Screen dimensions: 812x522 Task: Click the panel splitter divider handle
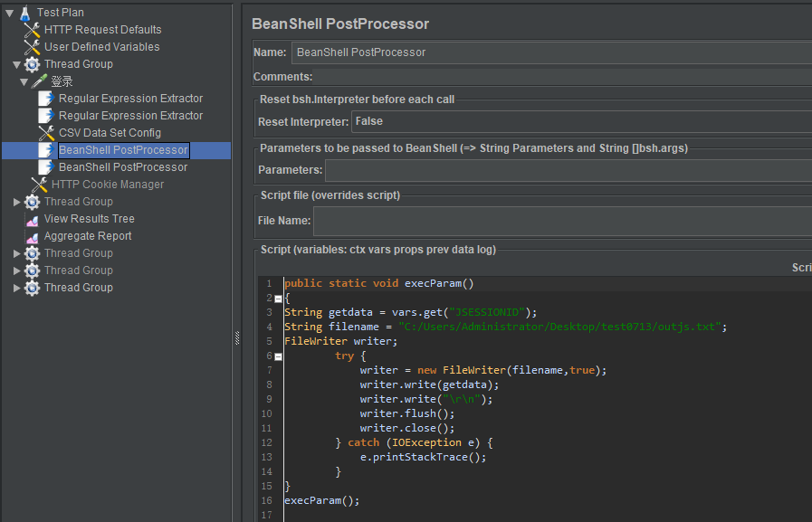pos(237,337)
